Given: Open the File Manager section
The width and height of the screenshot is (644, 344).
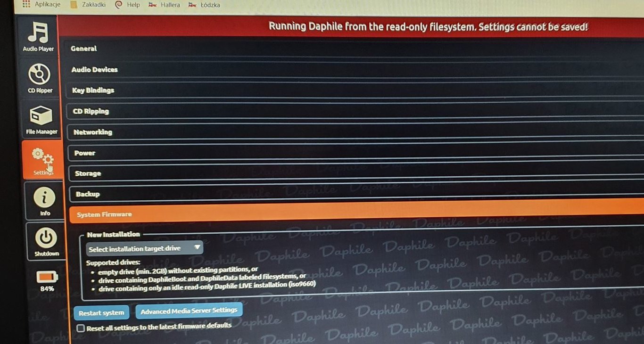Looking at the screenshot, I should tap(41, 120).
